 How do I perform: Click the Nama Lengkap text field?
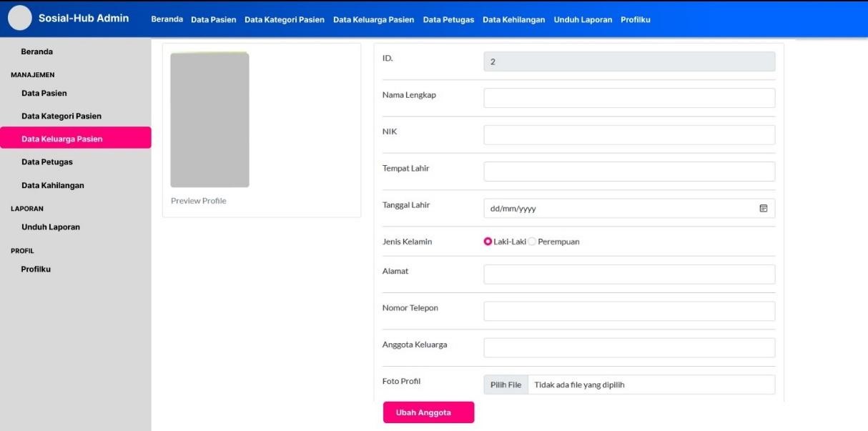pos(629,98)
